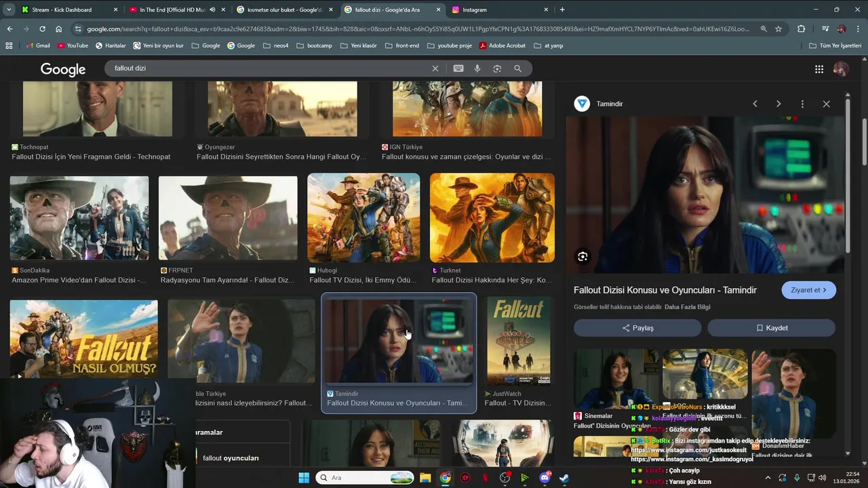Image resolution: width=868 pixels, height=488 pixels.
Task: Open Yeni bir oyun kur bookmark
Action: pyautogui.click(x=158, y=45)
